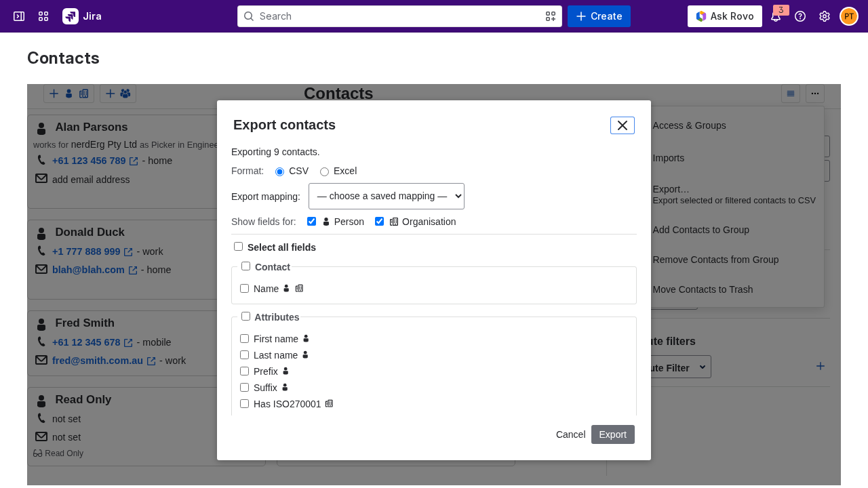Open email link fred@smith.com.au

98,361
